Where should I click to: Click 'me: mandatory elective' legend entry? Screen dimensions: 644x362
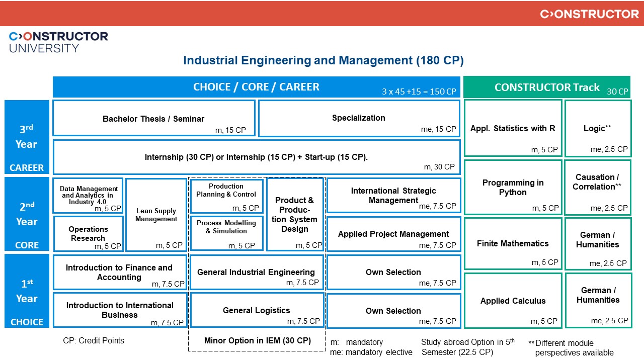(371, 352)
